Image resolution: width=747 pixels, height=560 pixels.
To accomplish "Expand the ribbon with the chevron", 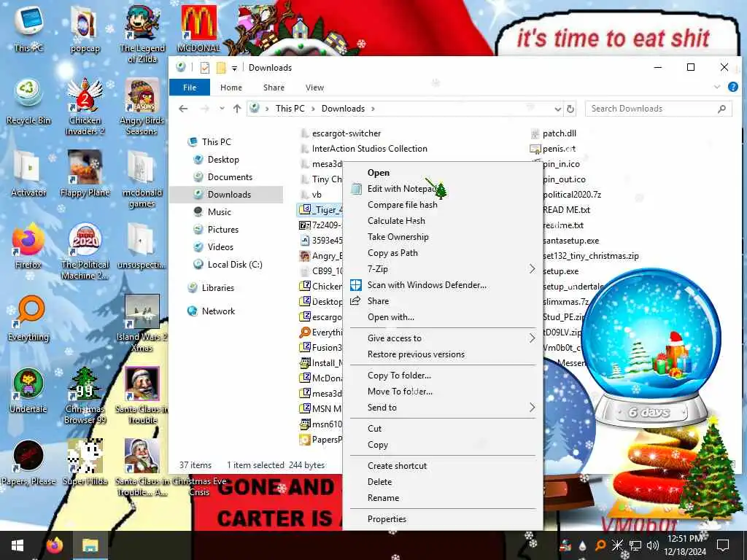I will click(717, 87).
